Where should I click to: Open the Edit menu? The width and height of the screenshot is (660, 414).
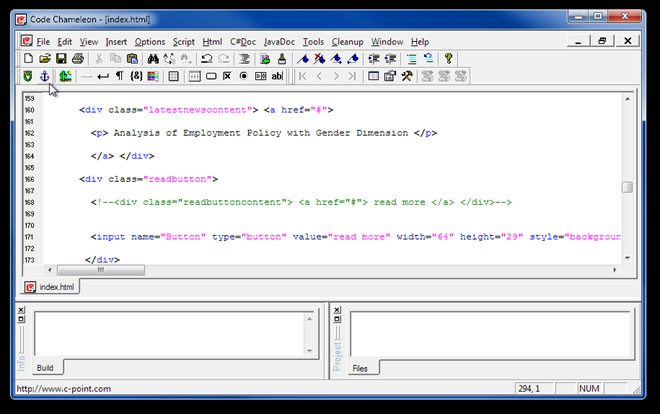64,42
